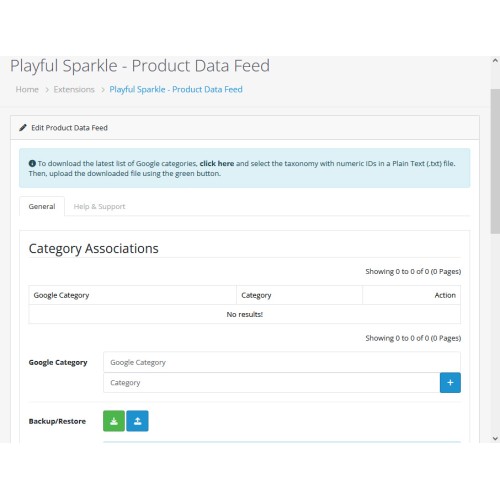Focus the Category input field
The width and height of the screenshot is (500, 500).
point(272,383)
